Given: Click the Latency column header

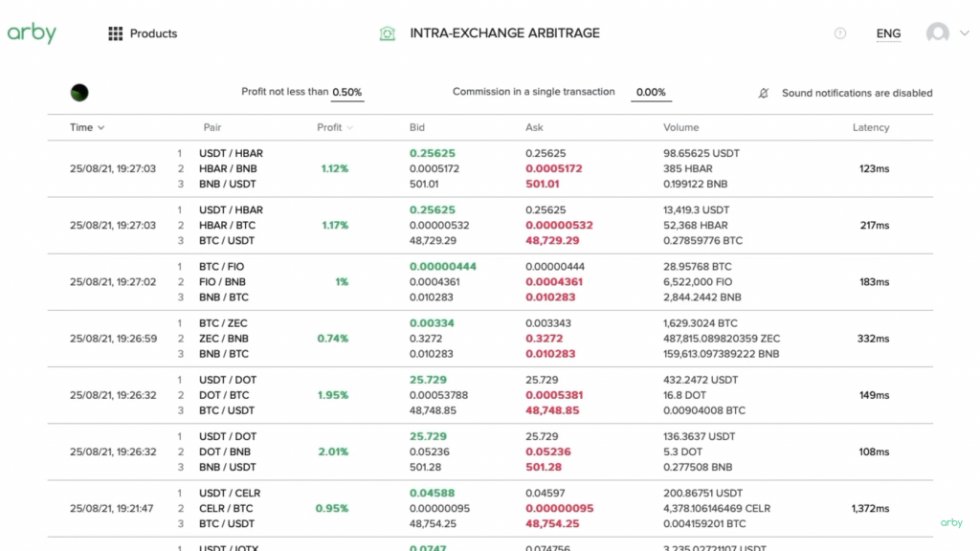Looking at the screenshot, I should pyautogui.click(x=870, y=127).
